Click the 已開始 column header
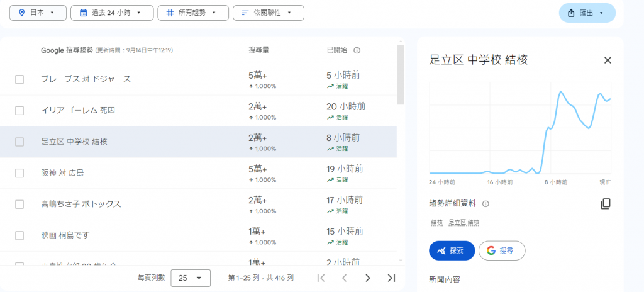The height and width of the screenshot is (292, 644). (x=337, y=50)
